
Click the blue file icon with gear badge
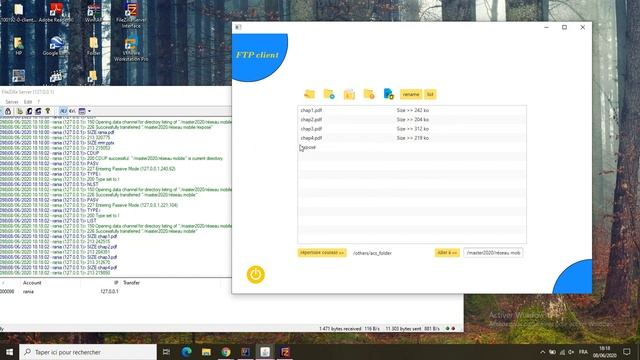(x=389, y=94)
